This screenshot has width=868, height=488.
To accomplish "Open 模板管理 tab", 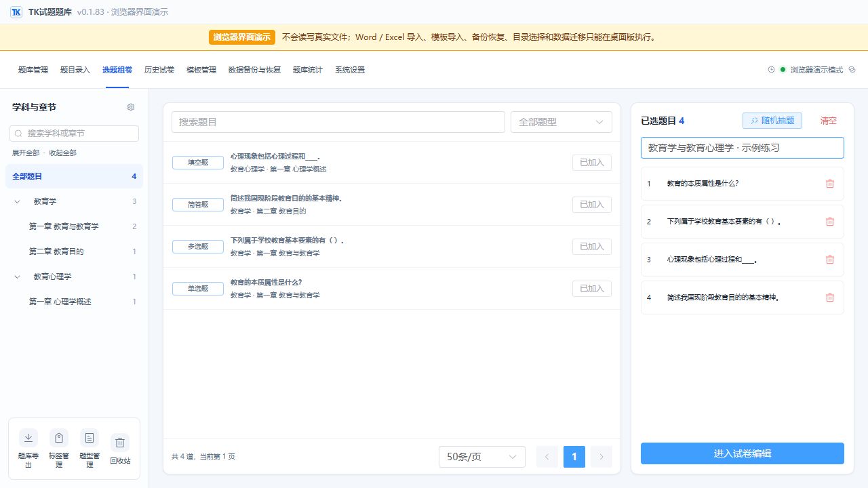I will (x=201, y=70).
